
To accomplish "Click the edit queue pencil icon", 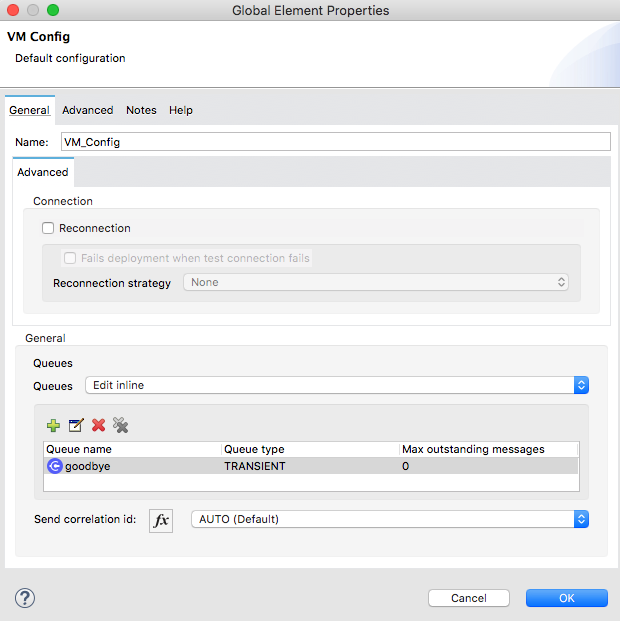I will coord(76,425).
